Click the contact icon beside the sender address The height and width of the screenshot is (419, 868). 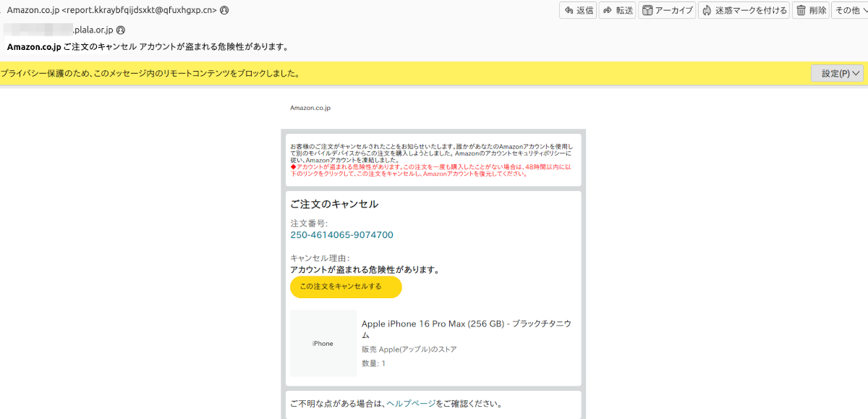[223, 10]
